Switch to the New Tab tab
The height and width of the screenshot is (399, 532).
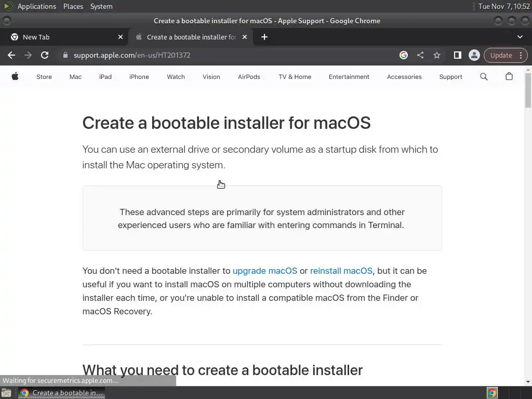64,37
